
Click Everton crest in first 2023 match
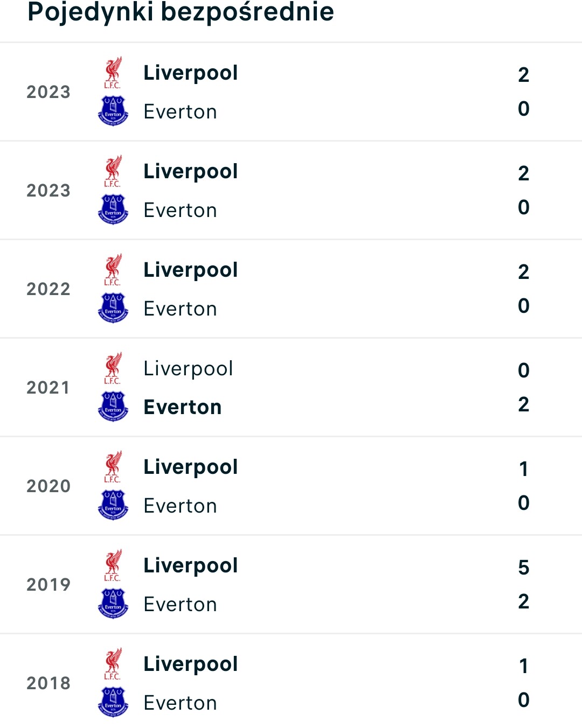113,111
